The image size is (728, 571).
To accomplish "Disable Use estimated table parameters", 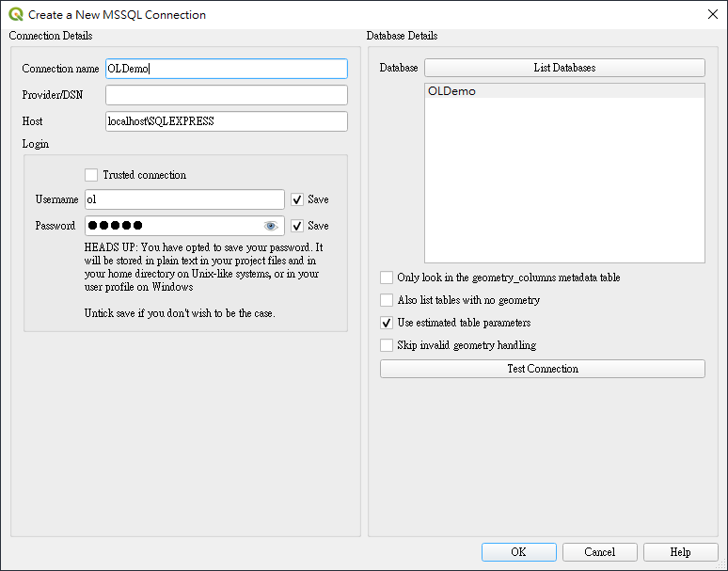I will (x=387, y=323).
